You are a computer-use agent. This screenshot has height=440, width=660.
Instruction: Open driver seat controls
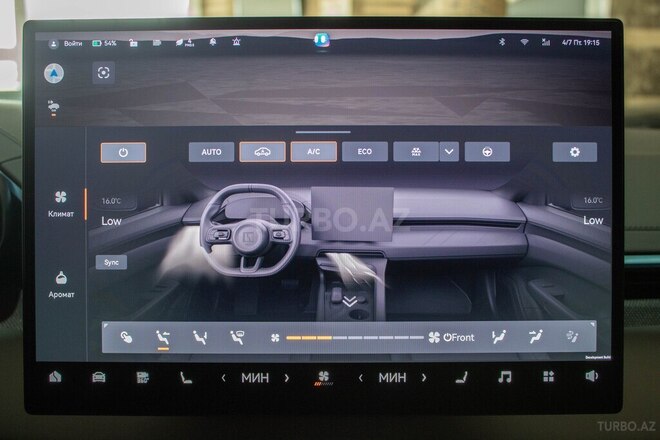click(186, 377)
